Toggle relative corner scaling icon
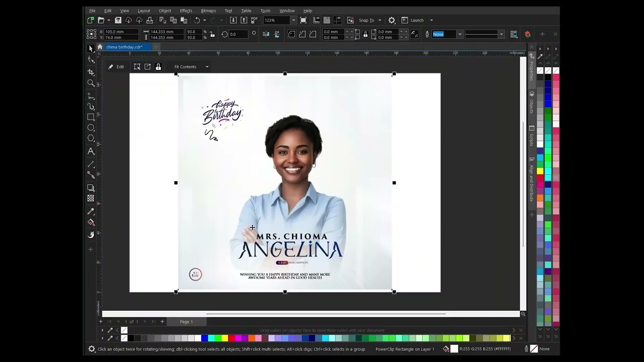 pos(415,34)
